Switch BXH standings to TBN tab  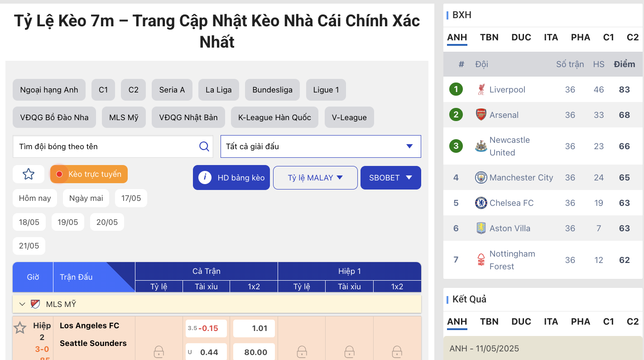(x=489, y=38)
